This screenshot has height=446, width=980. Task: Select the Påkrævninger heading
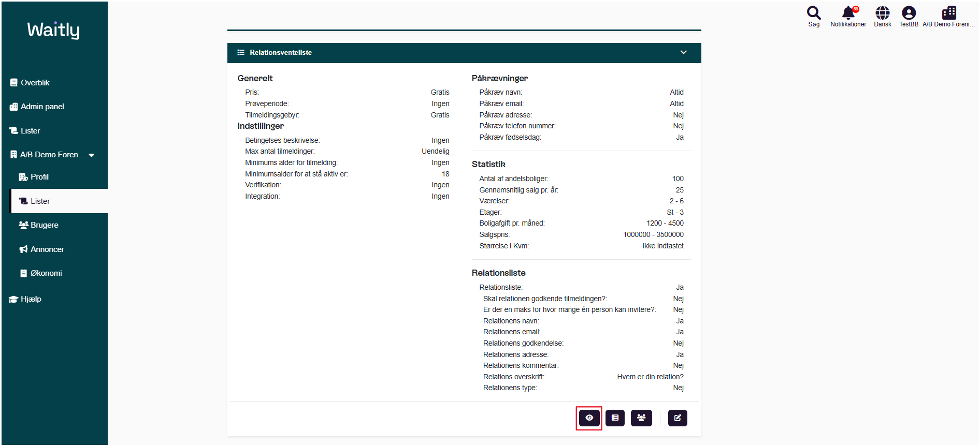click(x=499, y=78)
